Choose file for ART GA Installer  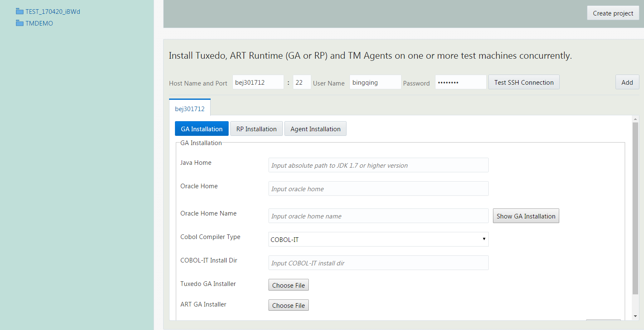coord(289,305)
